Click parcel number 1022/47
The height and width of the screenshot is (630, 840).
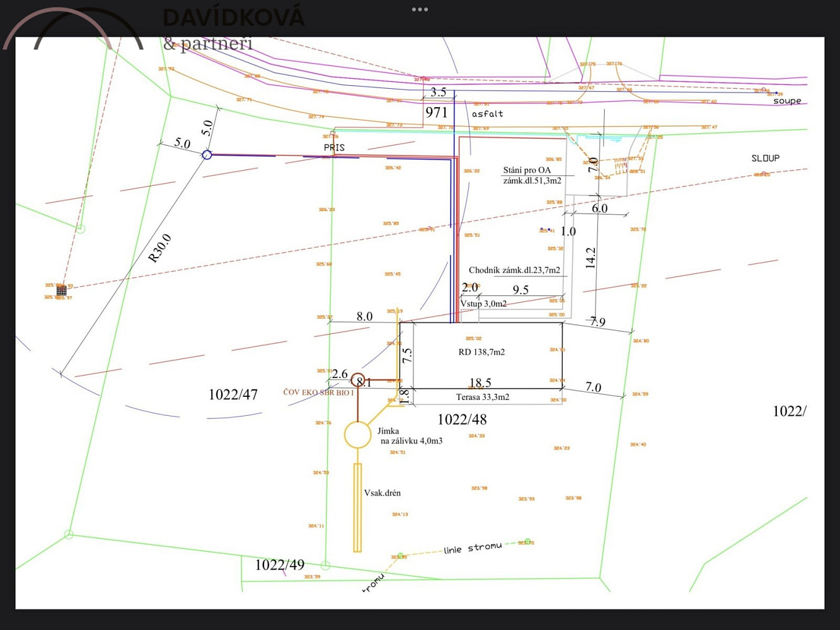pos(233,394)
